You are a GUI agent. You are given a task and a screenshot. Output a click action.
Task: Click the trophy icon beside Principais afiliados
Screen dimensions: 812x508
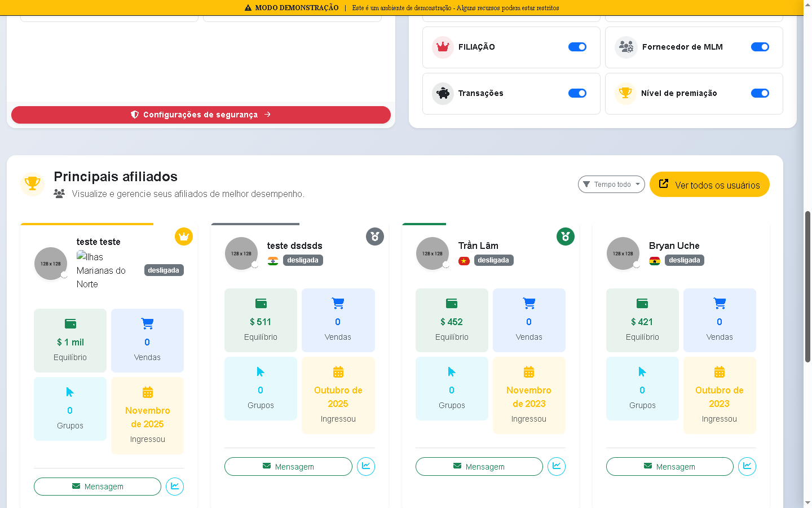tap(33, 184)
